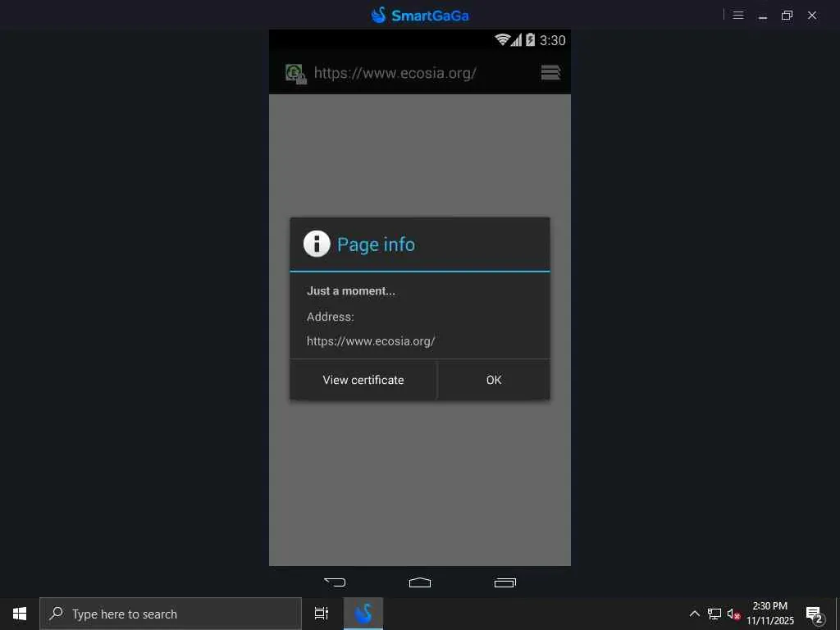
Task: Open the network status tray icon
Action: 714,614
